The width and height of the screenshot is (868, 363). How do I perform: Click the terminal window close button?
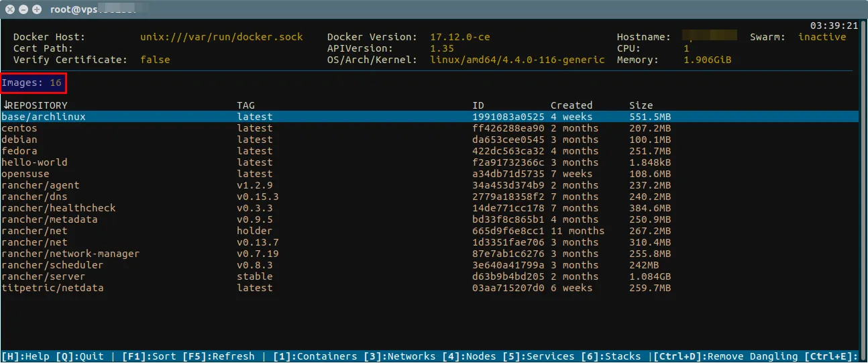coord(10,9)
